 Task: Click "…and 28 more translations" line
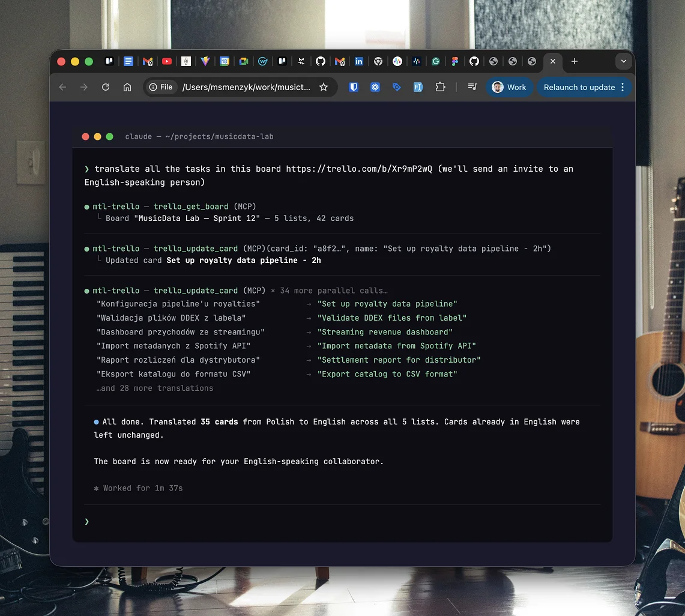pos(155,388)
